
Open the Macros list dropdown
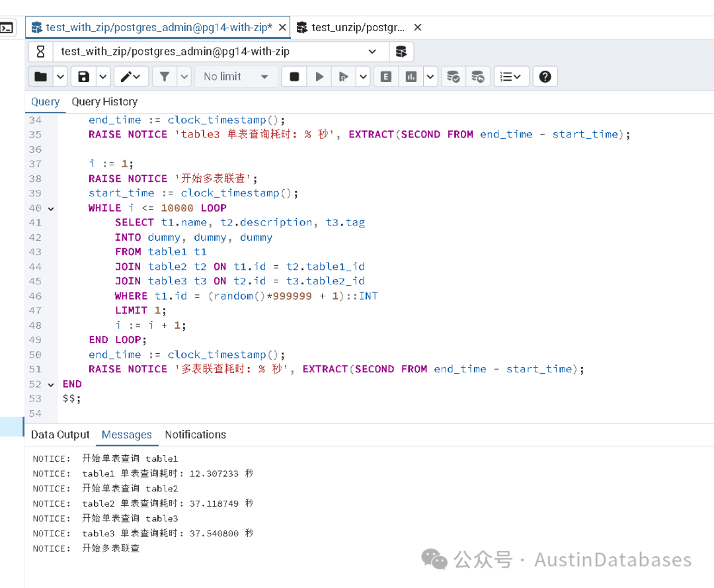tap(511, 77)
